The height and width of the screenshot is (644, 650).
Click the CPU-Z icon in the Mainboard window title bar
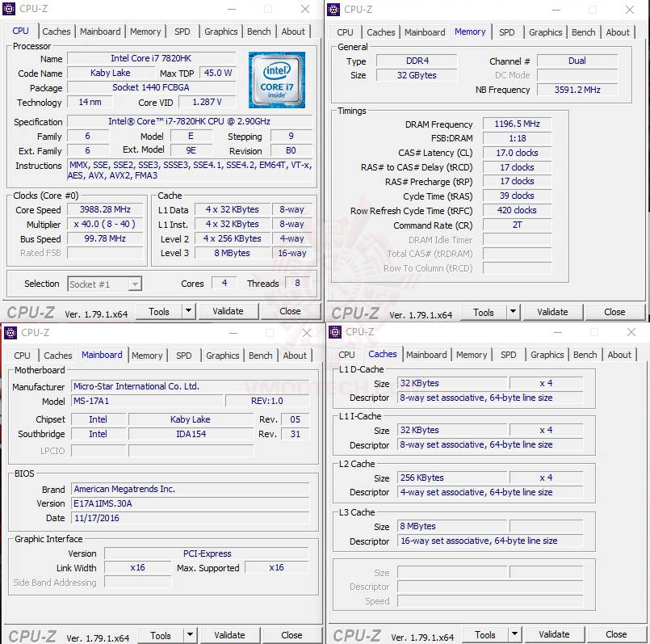pos(9,332)
